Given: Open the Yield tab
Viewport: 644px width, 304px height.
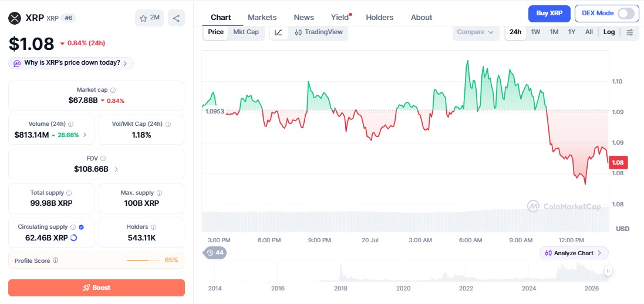Looking at the screenshot, I should [x=340, y=17].
